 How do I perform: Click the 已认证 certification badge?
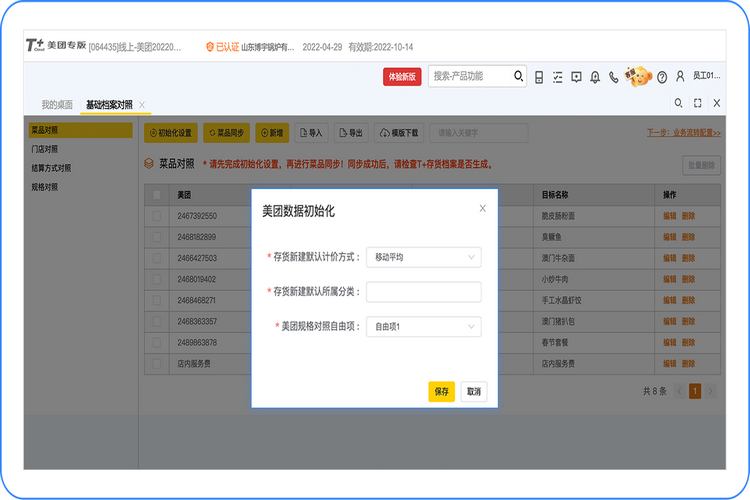pyautogui.click(x=222, y=47)
